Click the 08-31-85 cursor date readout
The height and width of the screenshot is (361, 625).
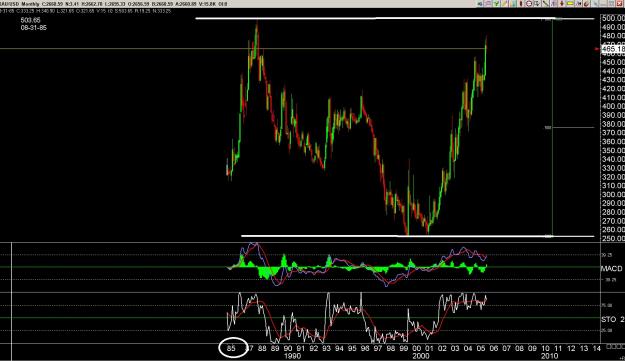[33, 27]
